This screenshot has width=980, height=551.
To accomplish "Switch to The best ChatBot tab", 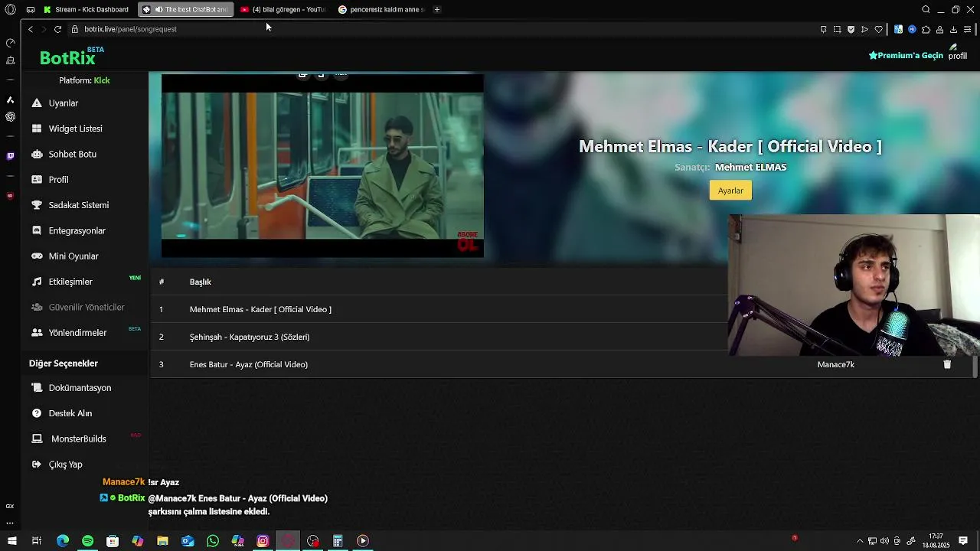I will click(185, 9).
